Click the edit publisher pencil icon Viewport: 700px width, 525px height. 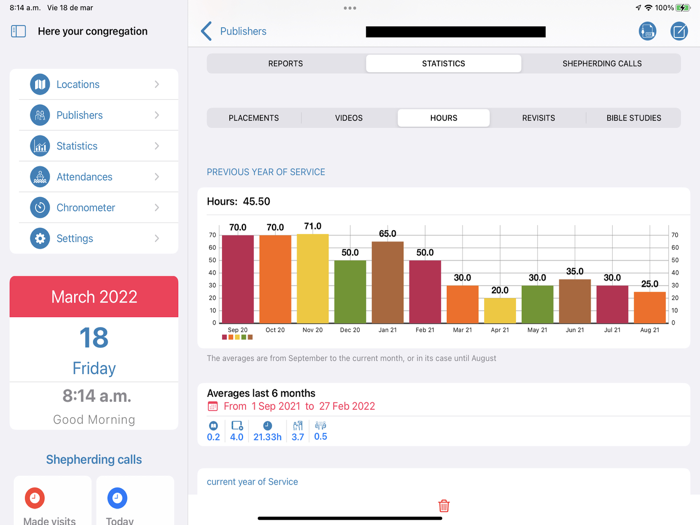pos(679,31)
